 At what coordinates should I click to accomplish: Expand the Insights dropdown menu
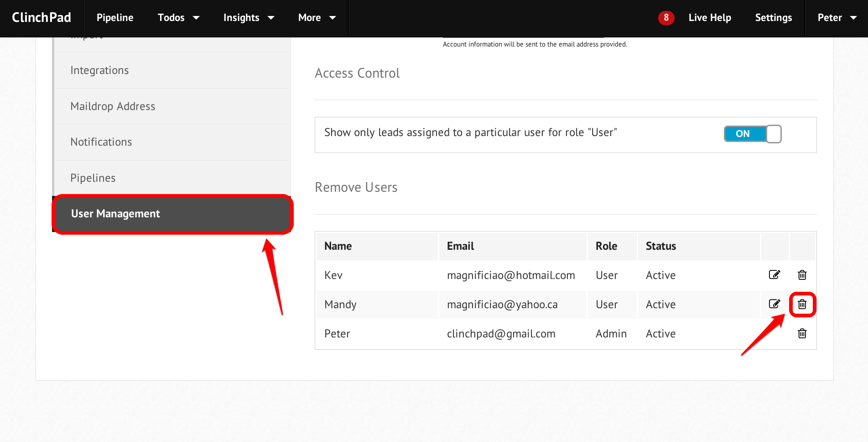pos(249,18)
